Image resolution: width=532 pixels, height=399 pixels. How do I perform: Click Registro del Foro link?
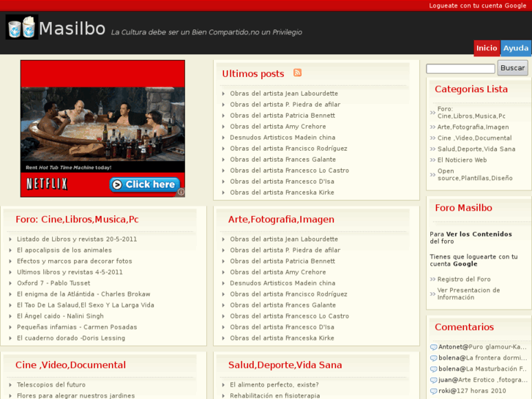pyautogui.click(x=464, y=279)
